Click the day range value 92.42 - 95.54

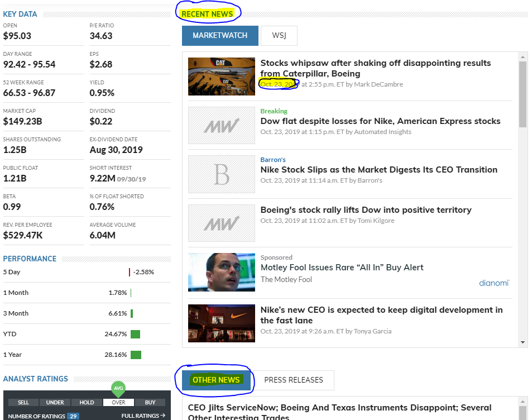[29, 65]
